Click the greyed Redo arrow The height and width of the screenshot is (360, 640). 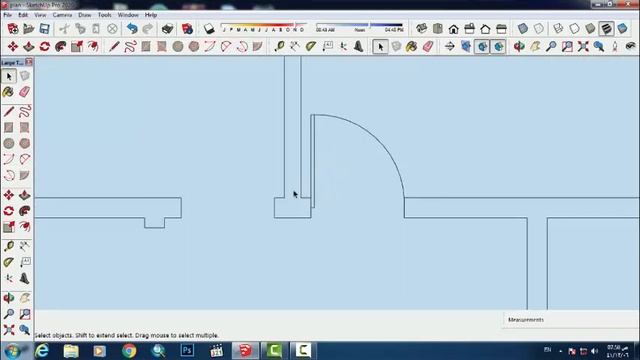148,29
